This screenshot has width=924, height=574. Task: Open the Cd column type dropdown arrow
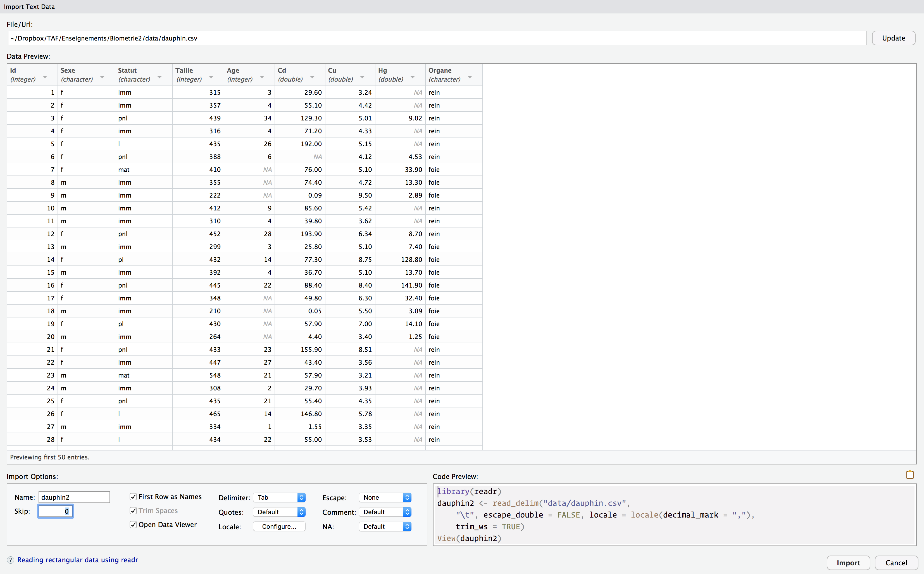click(312, 77)
